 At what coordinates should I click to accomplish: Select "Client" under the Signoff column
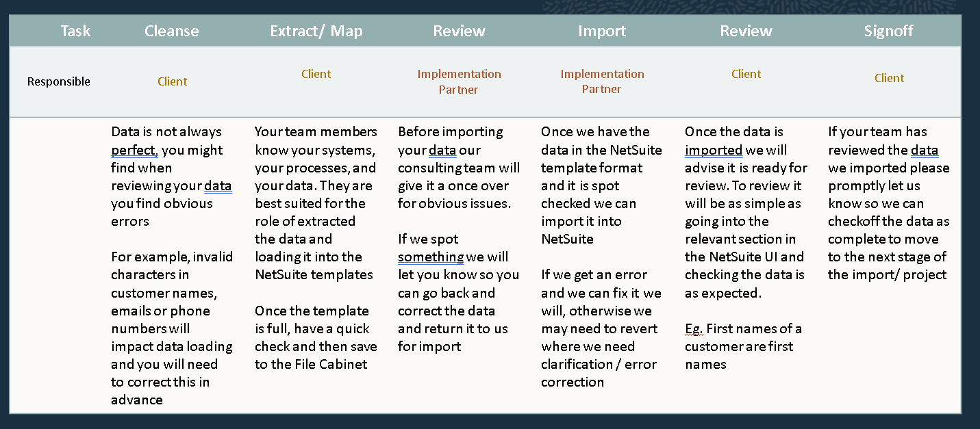coord(889,78)
